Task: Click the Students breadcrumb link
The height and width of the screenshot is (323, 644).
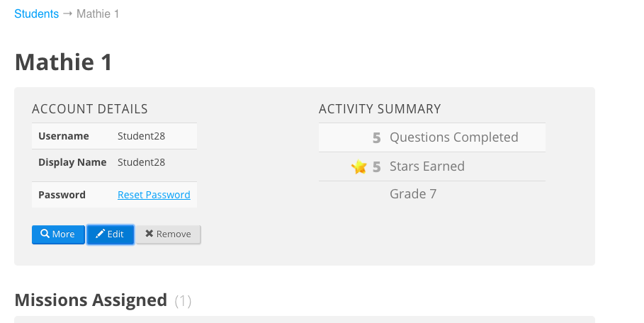Action: pos(37,14)
